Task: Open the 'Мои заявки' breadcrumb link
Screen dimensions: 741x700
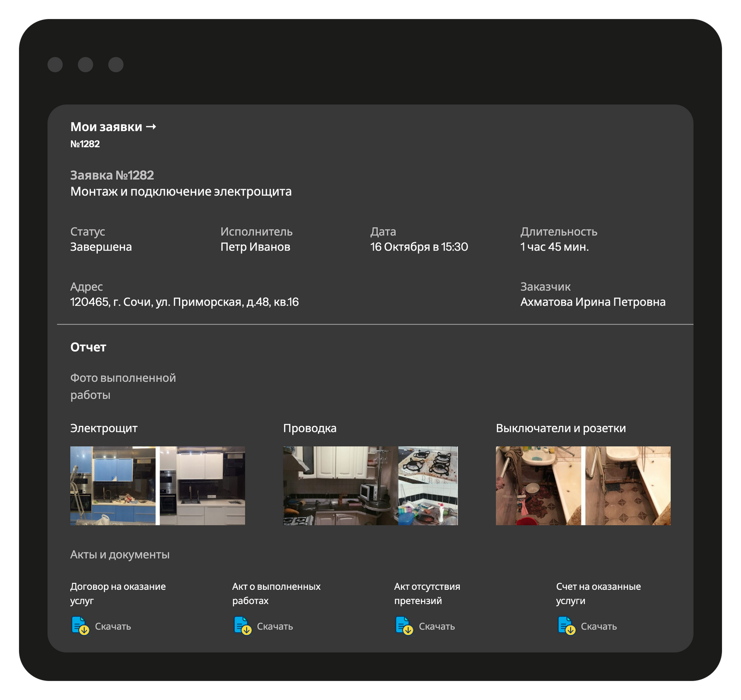Action: (106, 127)
